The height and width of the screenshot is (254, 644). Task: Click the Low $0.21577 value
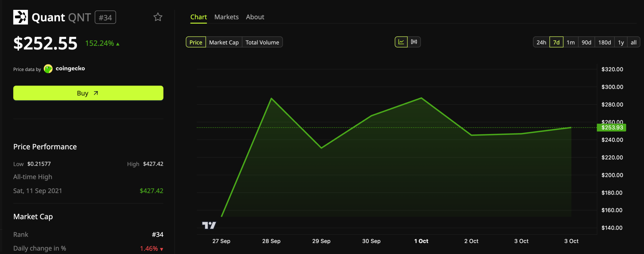point(39,164)
